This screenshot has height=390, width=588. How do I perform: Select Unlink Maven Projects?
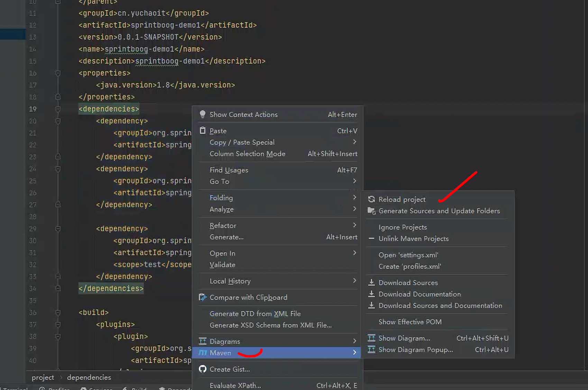413,239
